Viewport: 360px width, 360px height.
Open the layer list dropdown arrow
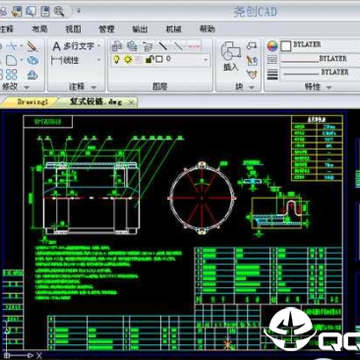point(206,60)
